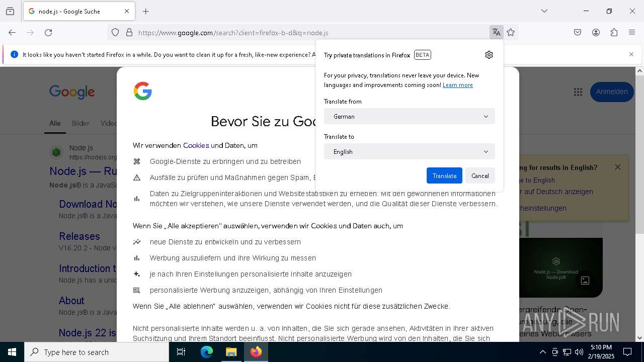Open the notification center icon
This screenshot has width=644, height=362.
tap(627, 352)
